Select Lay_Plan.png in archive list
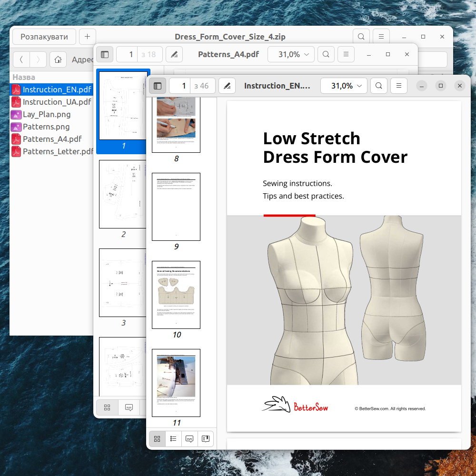This screenshot has height=476, width=476. pyautogui.click(x=46, y=114)
